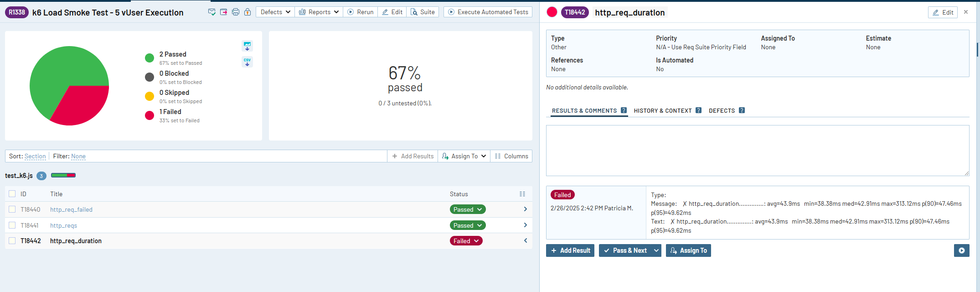The width and height of the screenshot is (980, 292).
Task: Open the arrow dropdown beside Pass & Next
Action: pos(656,250)
